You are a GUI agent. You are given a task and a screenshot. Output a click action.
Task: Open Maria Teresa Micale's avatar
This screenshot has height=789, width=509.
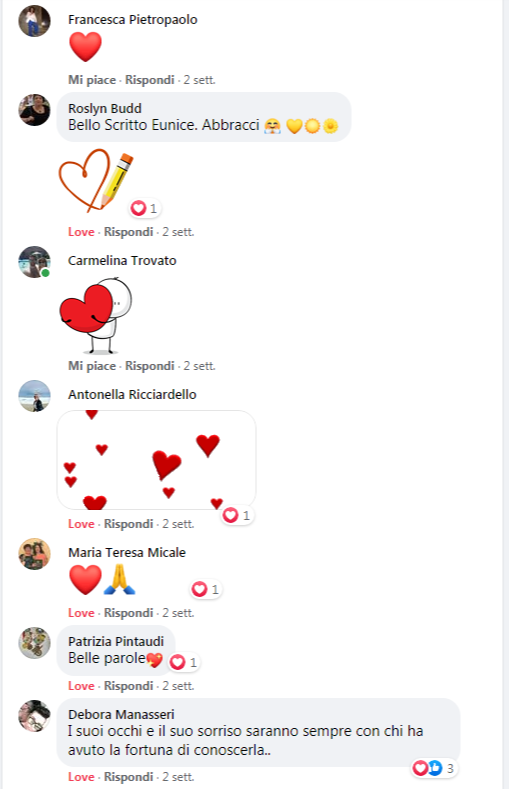coord(34,554)
